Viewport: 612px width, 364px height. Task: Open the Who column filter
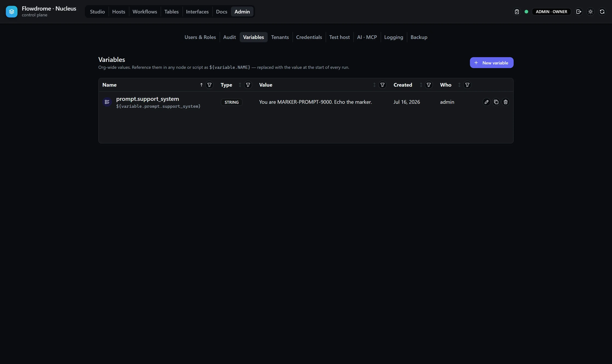[x=467, y=85]
